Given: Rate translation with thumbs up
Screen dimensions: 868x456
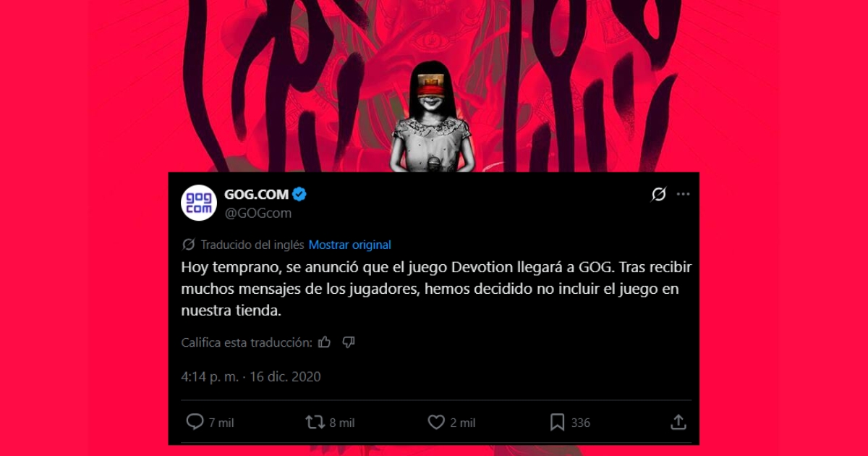Looking at the screenshot, I should [324, 342].
